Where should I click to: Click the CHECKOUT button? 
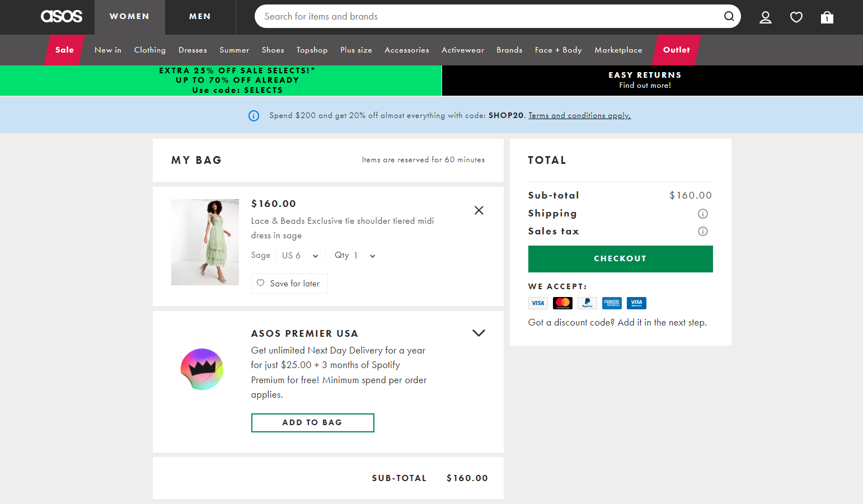(620, 258)
